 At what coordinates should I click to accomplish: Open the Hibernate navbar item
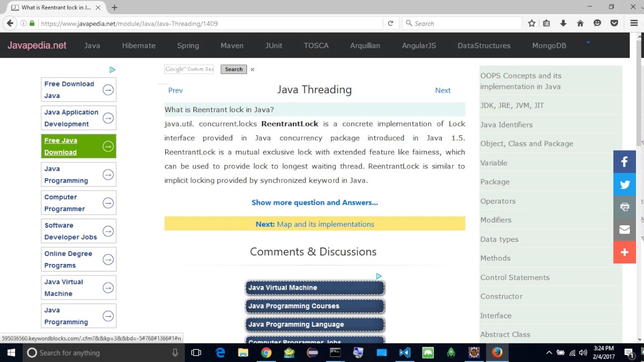click(x=139, y=45)
